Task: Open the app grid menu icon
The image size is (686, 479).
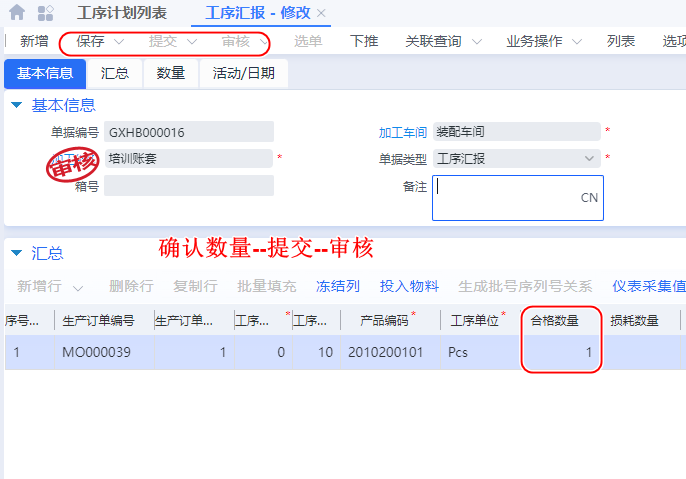Action: 46,13
